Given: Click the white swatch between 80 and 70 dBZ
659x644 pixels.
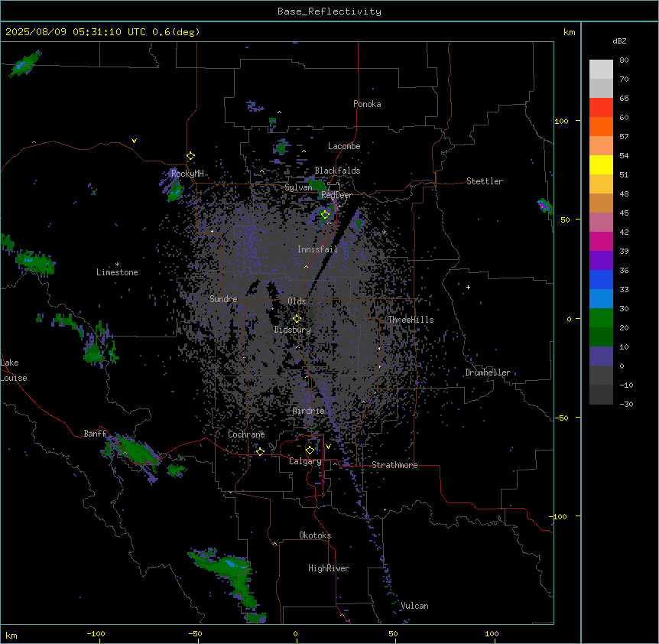Looking at the screenshot, I should [601, 70].
